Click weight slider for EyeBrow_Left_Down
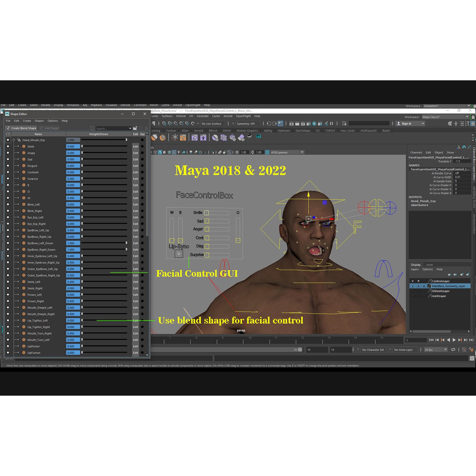The width and height of the screenshot is (476, 476). [x=104, y=243]
